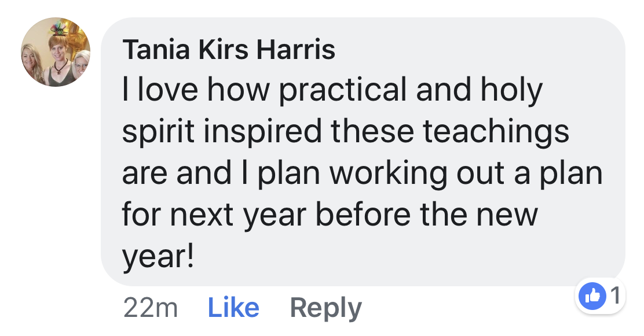Click the woman on the avatar's right edge
This screenshot has height=336, width=644.
[81, 62]
